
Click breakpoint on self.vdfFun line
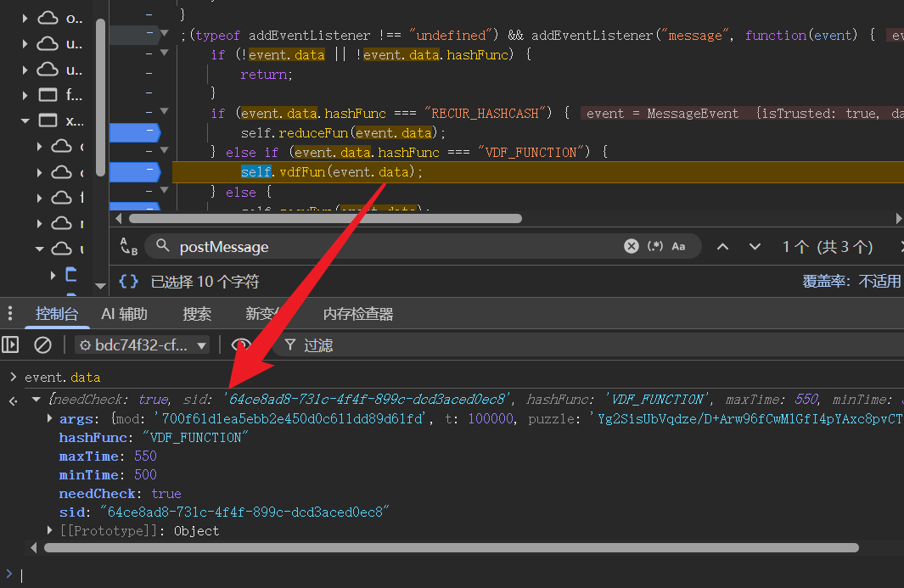[134, 171]
